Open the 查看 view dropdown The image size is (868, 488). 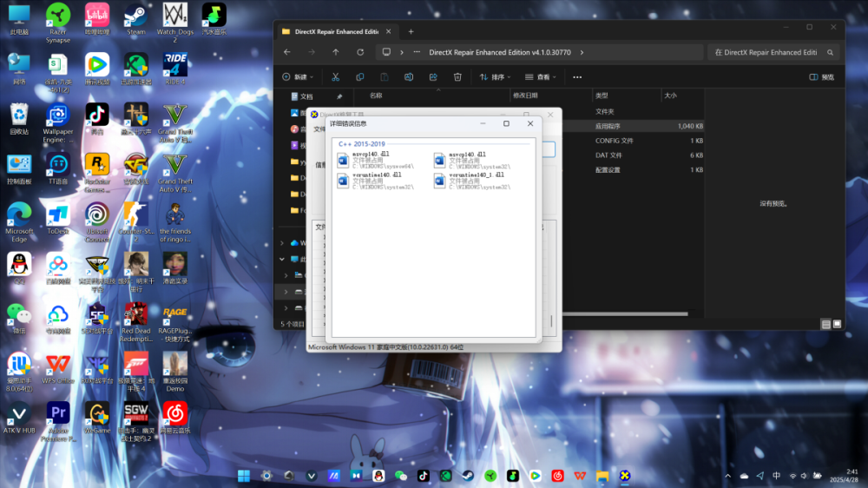pyautogui.click(x=540, y=77)
